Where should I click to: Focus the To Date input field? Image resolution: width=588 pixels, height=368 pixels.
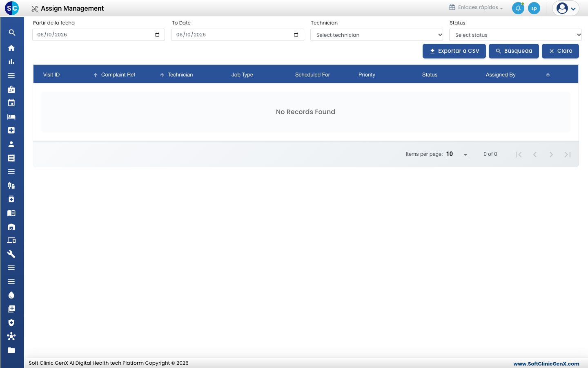click(237, 35)
